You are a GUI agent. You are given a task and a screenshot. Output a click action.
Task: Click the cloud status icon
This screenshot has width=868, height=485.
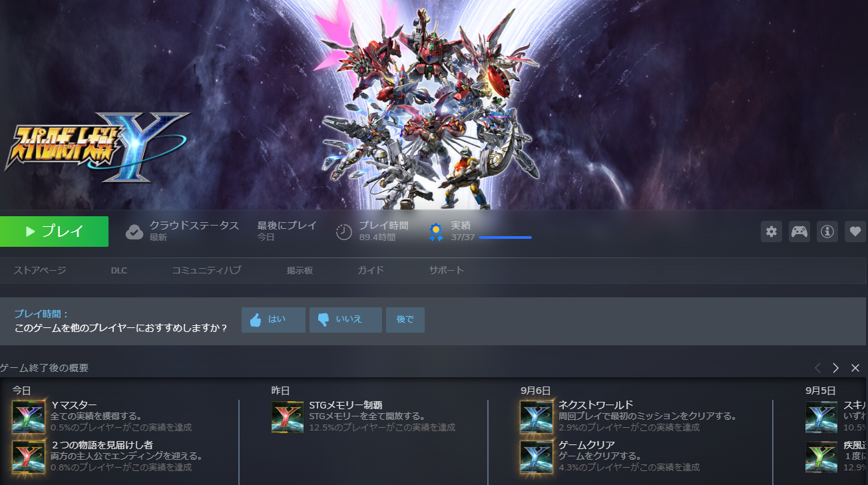click(x=134, y=232)
